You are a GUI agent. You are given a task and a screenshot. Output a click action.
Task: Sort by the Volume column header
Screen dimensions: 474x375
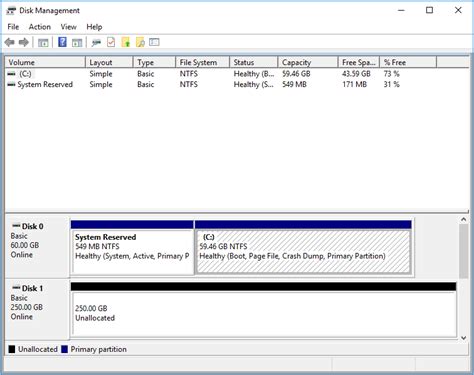[45, 62]
